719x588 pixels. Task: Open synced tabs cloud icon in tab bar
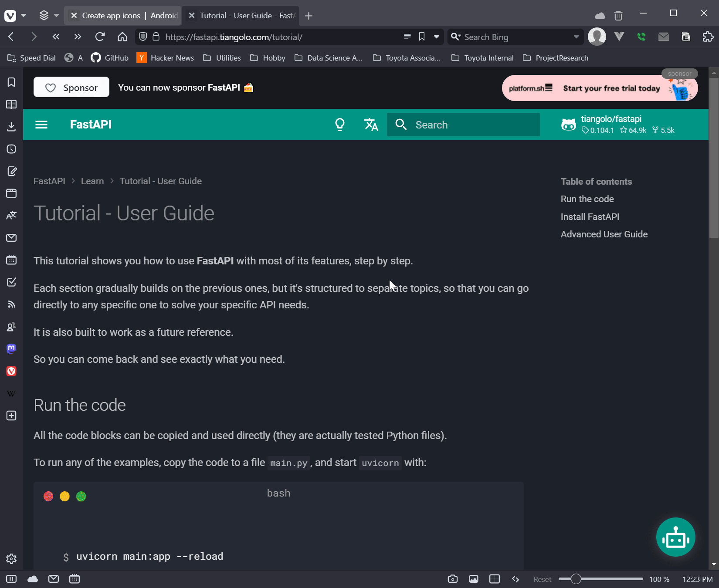[600, 16]
